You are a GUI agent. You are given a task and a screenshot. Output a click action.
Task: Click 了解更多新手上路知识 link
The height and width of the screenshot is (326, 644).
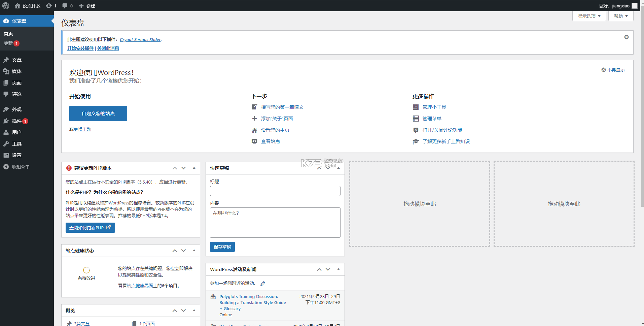(446, 141)
